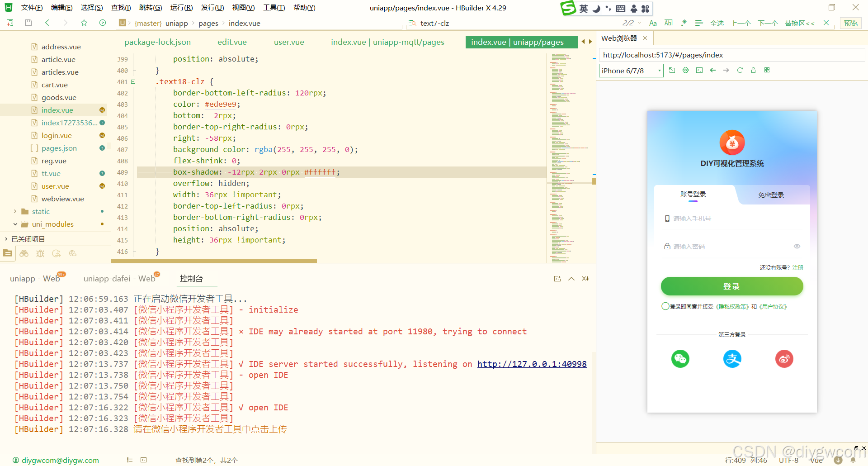Screen dimensions: 868x466
Task: Open the binoculars search view icon
Action: coord(24,253)
